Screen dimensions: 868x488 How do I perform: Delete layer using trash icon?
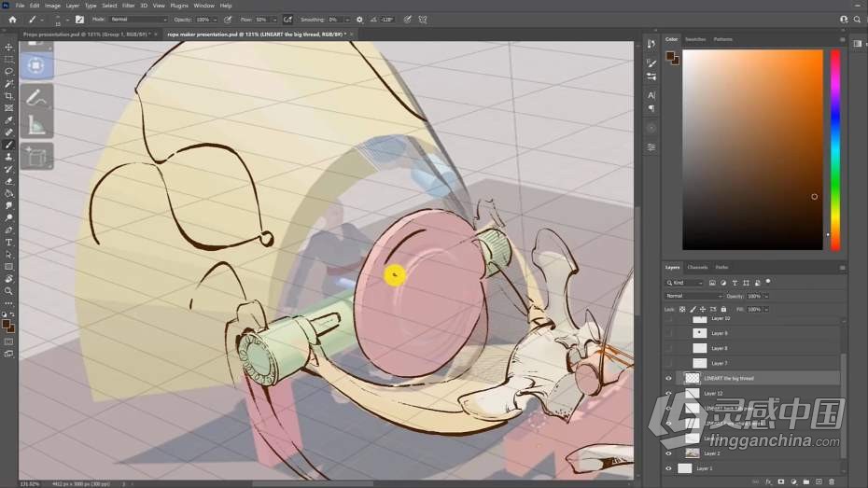(x=833, y=482)
